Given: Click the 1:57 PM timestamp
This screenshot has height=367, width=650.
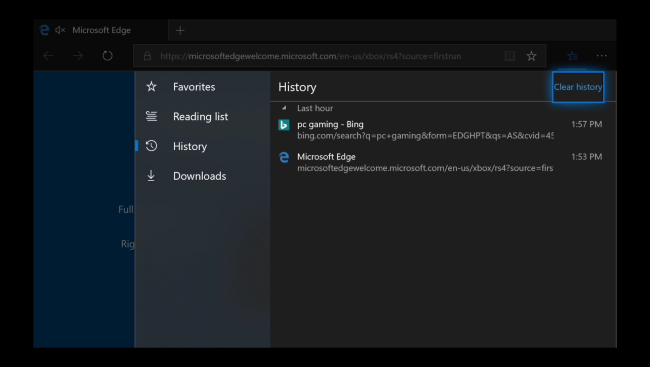Looking at the screenshot, I should 587,124.
